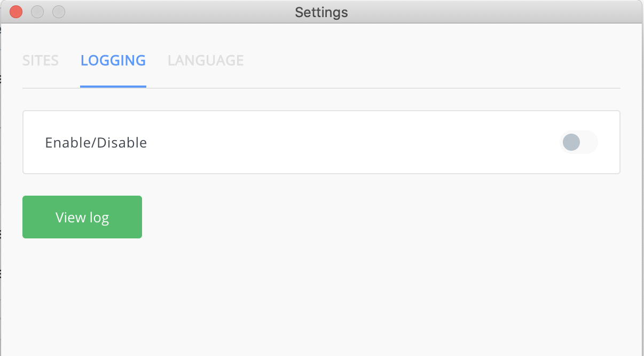Enable logging with the Enable/Disable switch
Image resolution: width=644 pixels, height=356 pixels.
coord(579,142)
